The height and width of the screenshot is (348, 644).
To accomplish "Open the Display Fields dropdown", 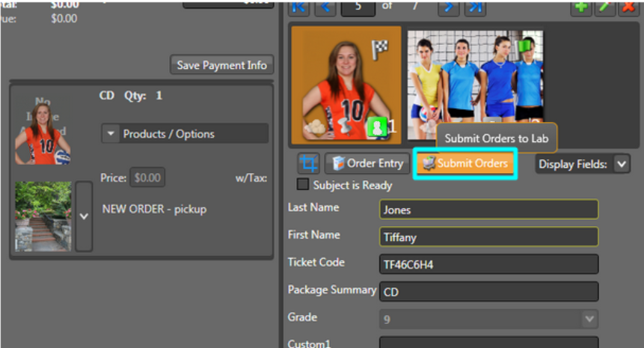I will tap(622, 164).
